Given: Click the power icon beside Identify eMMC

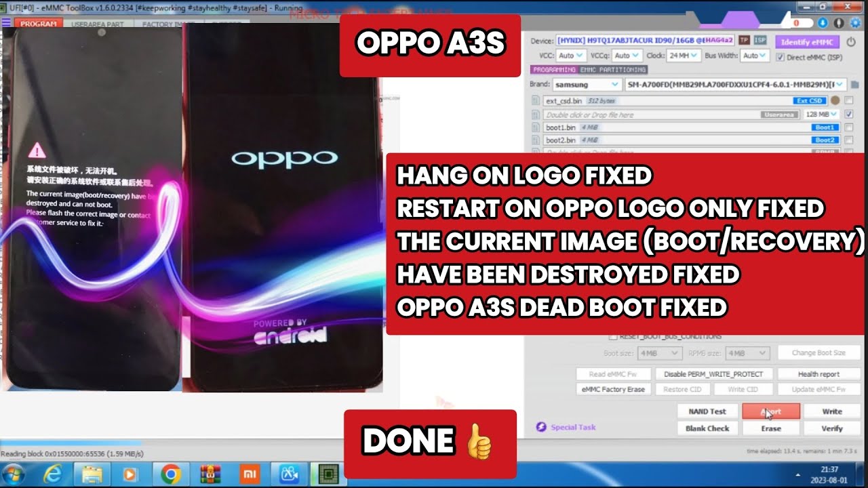Looking at the screenshot, I should click(851, 41).
